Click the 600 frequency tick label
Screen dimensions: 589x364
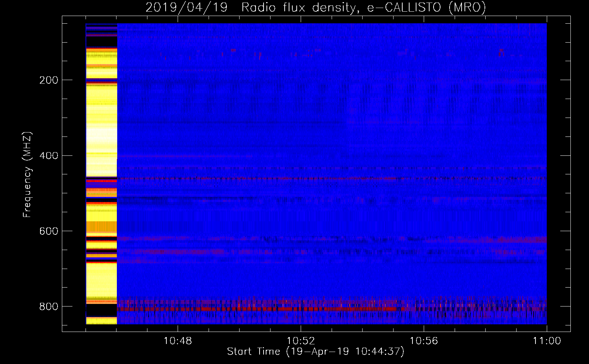pos(48,232)
